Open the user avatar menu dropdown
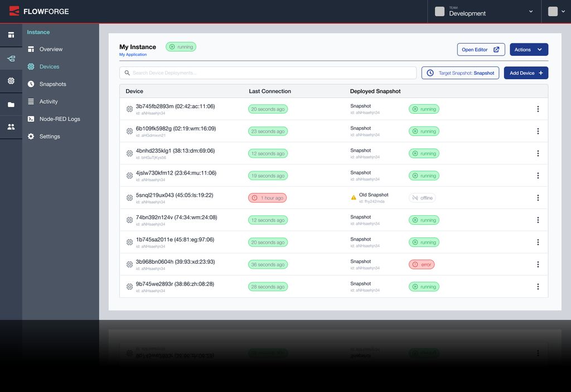 click(557, 12)
